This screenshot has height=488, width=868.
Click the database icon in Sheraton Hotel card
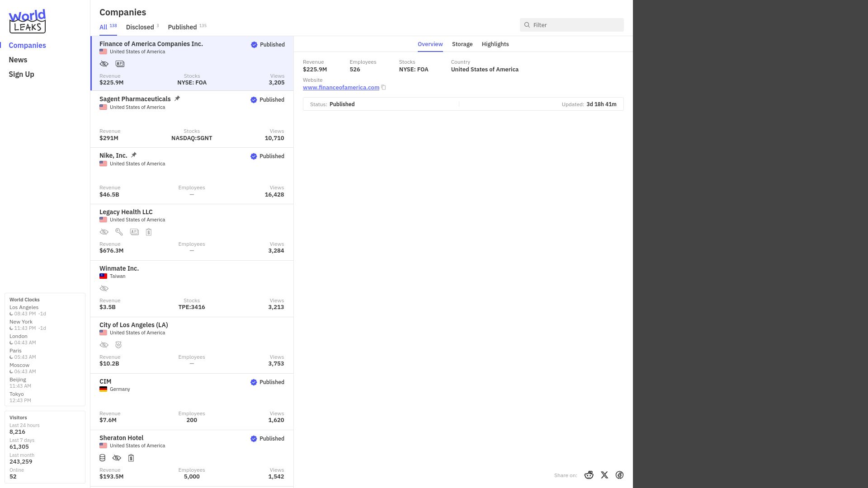click(103, 458)
